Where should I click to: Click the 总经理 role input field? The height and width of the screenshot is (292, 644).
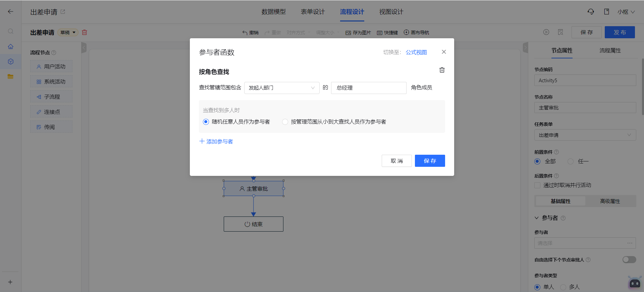pos(369,88)
